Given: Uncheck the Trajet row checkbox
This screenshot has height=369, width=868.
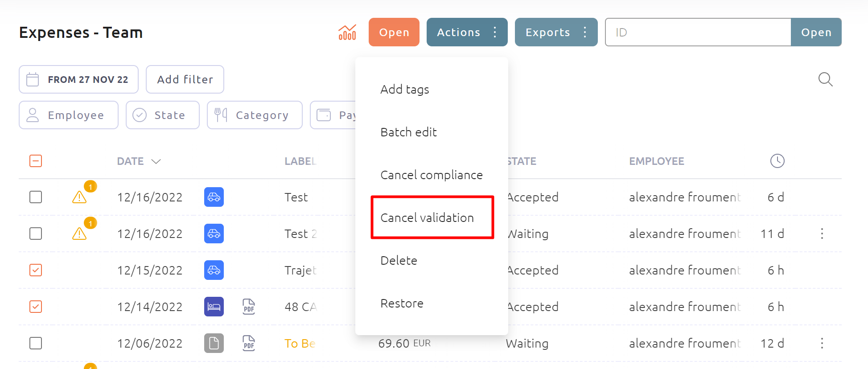Looking at the screenshot, I should (x=36, y=270).
